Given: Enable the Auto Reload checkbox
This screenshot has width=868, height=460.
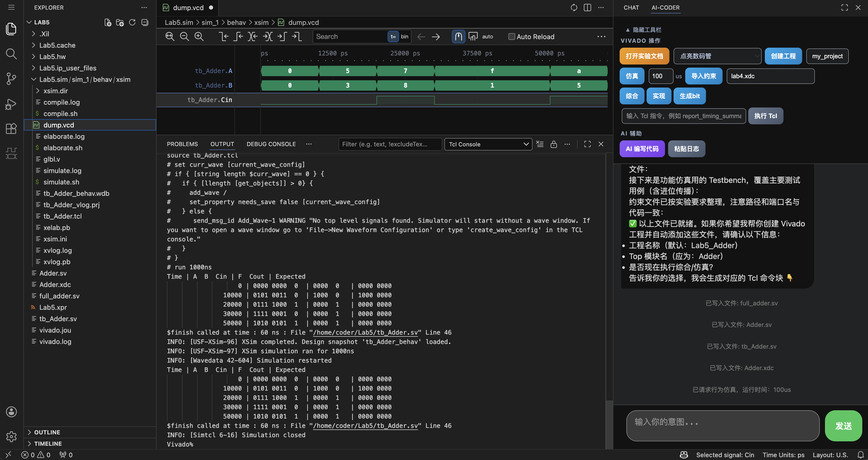Looking at the screenshot, I should 512,36.
